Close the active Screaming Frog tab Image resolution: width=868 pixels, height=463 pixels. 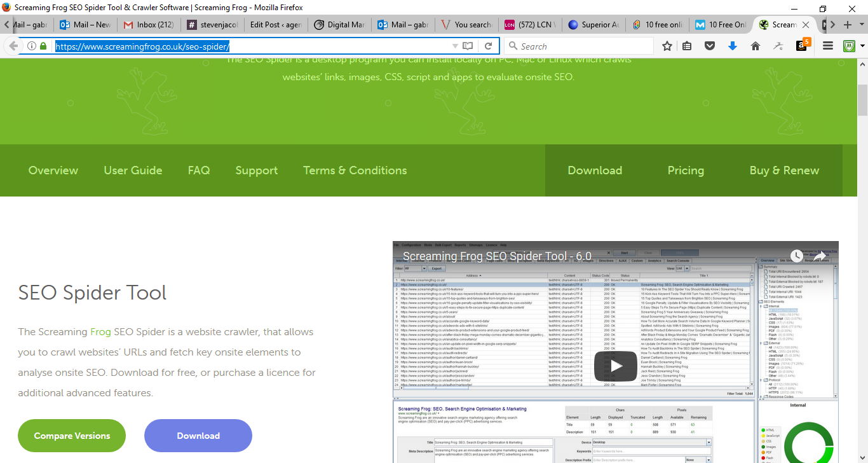pos(806,25)
